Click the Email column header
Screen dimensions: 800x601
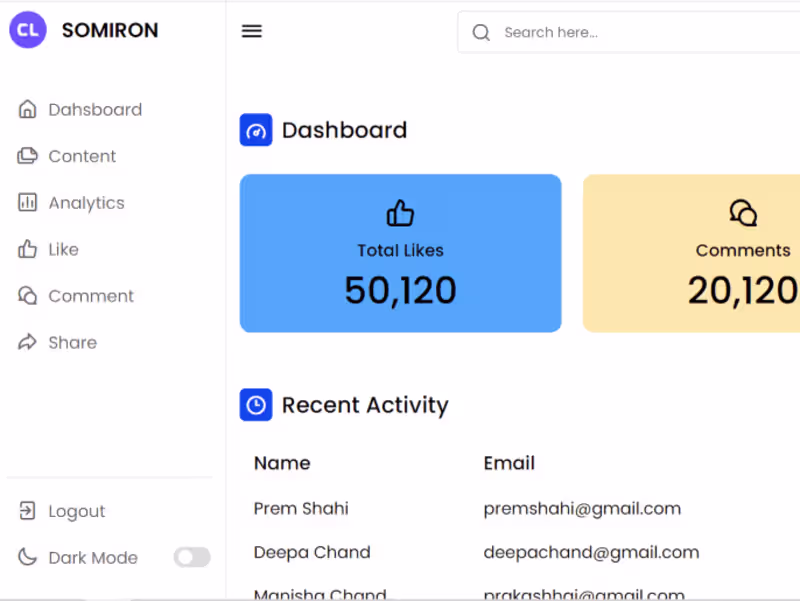click(509, 463)
